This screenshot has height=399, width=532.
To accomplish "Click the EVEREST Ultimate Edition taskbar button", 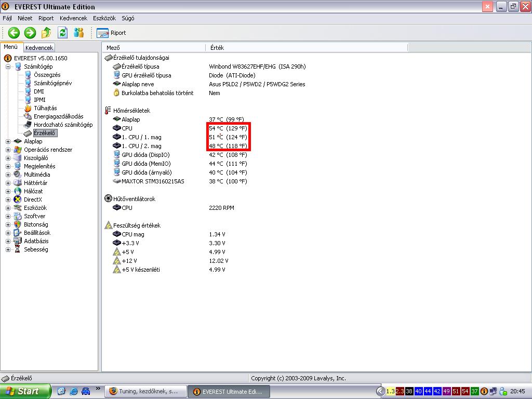I will click(x=229, y=392).
